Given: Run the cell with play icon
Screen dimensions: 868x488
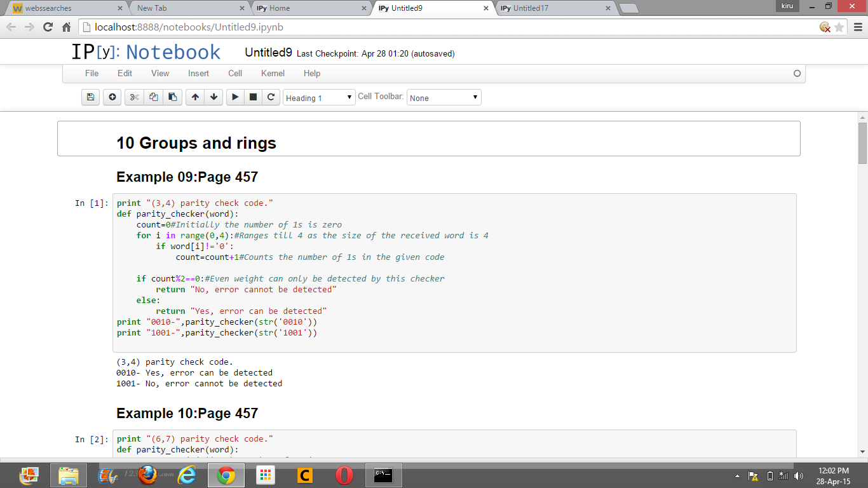Looking at the screenshot, I should pos(235,97).
